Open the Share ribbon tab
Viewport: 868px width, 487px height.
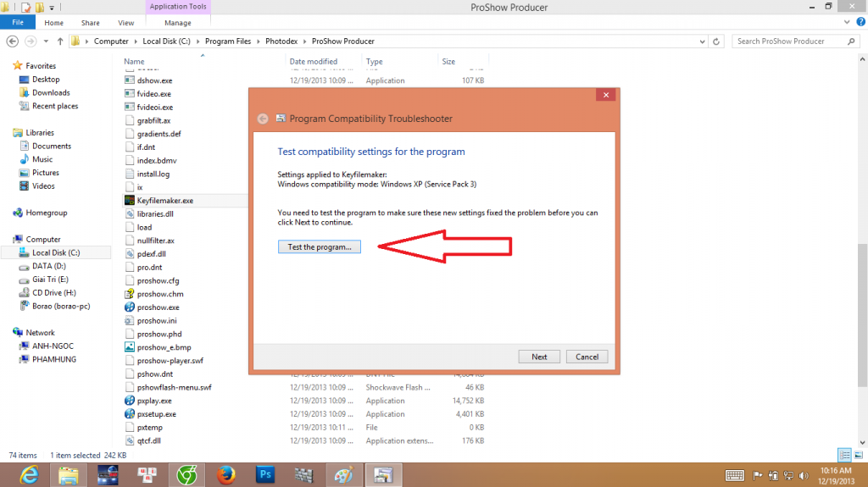coord(90,23)
